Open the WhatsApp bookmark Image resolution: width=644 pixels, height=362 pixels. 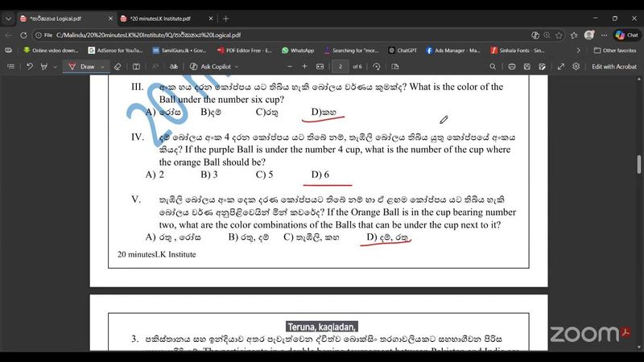pos(298,50)
